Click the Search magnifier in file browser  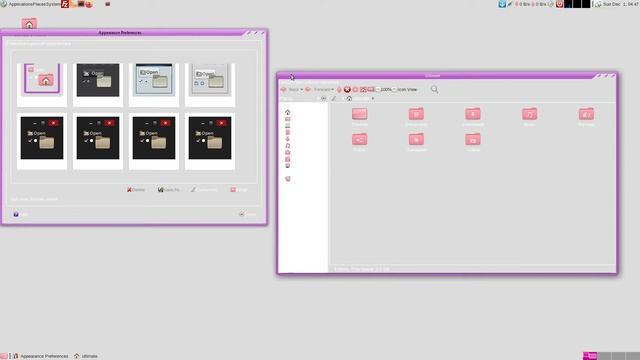click(x=434, y=89)
